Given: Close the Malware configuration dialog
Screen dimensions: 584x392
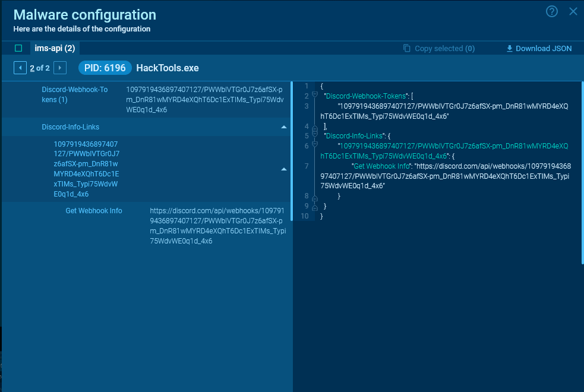Looking at the screenshot, I should tap(573, 11).
